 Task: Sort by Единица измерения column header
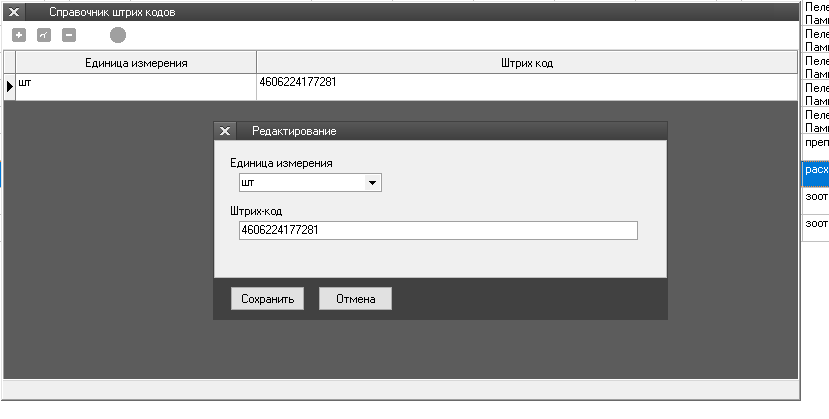click(x=136, y=63)
